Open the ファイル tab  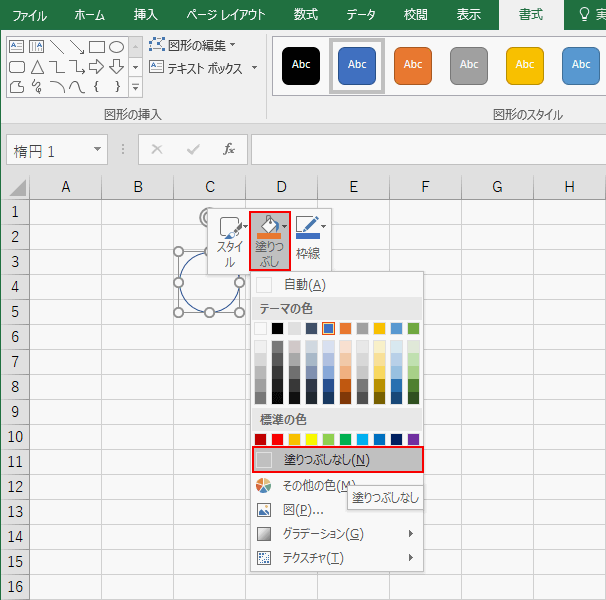click(x=29, y=15)
